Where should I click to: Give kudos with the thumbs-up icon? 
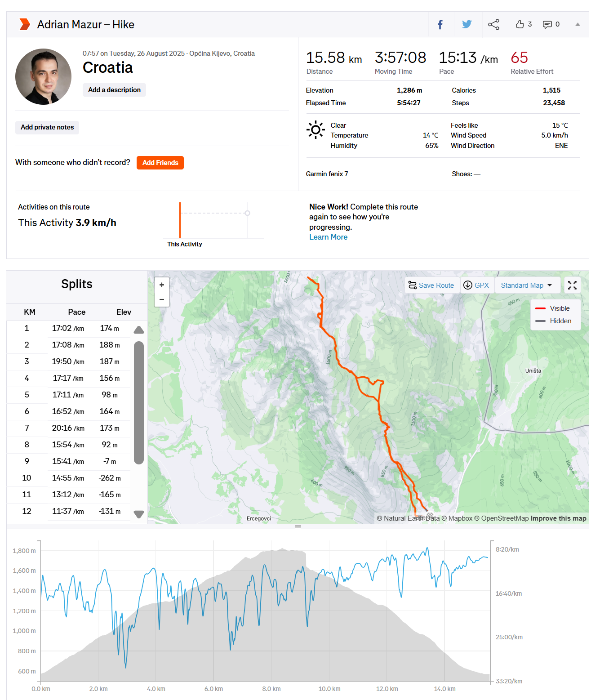point(519,24)
